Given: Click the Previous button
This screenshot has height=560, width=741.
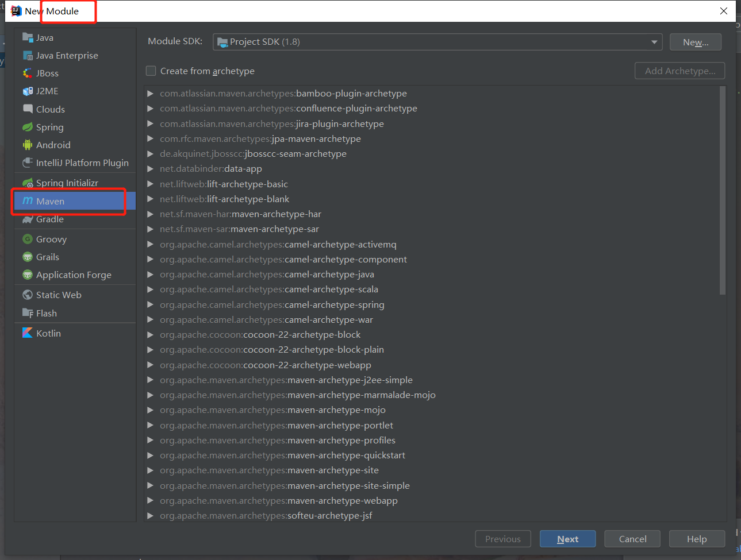Looking at the screenshot, I should (x=503, y=539).
